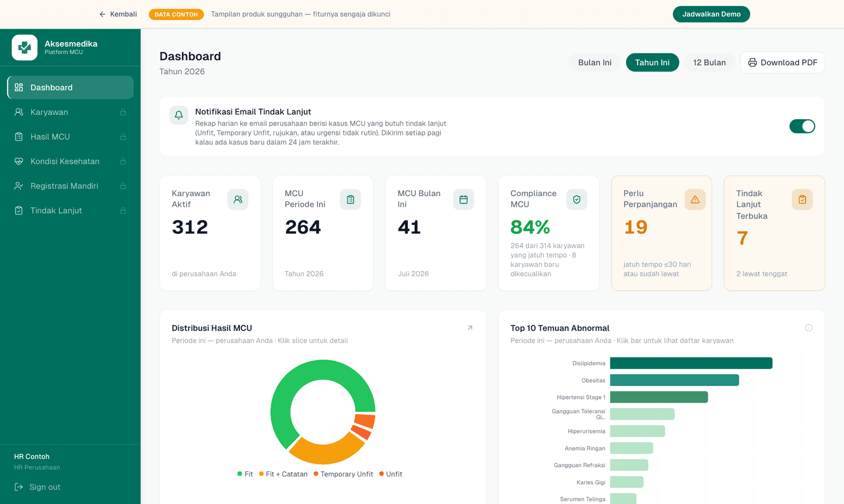
Task: Open Karyawan in the sidebar
Action: 70,112
